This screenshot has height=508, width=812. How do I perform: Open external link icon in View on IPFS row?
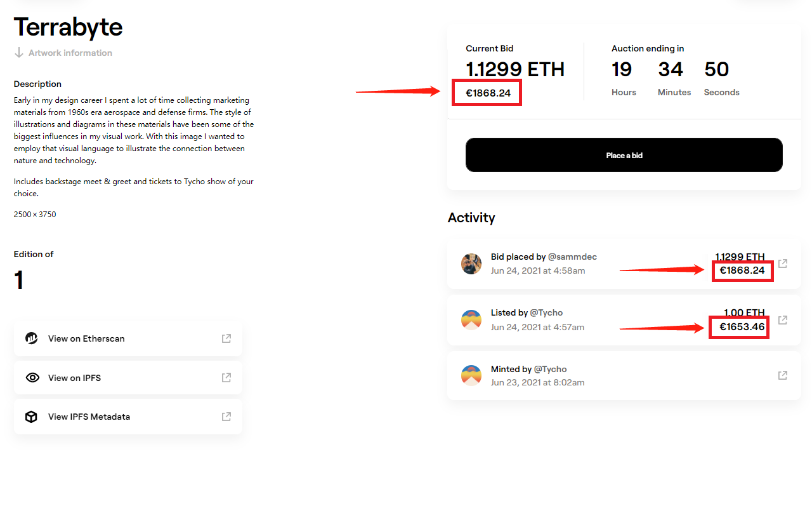226,378
